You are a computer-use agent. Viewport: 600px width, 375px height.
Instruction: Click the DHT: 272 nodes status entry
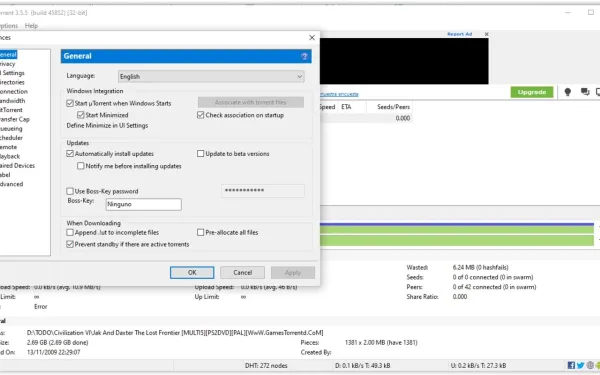coord(266,365)
